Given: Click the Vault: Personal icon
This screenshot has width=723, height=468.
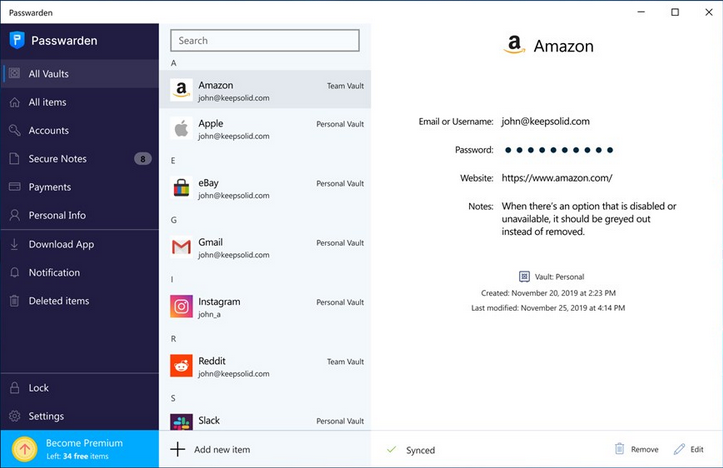Looking at the screenshot, I should 524,276.
